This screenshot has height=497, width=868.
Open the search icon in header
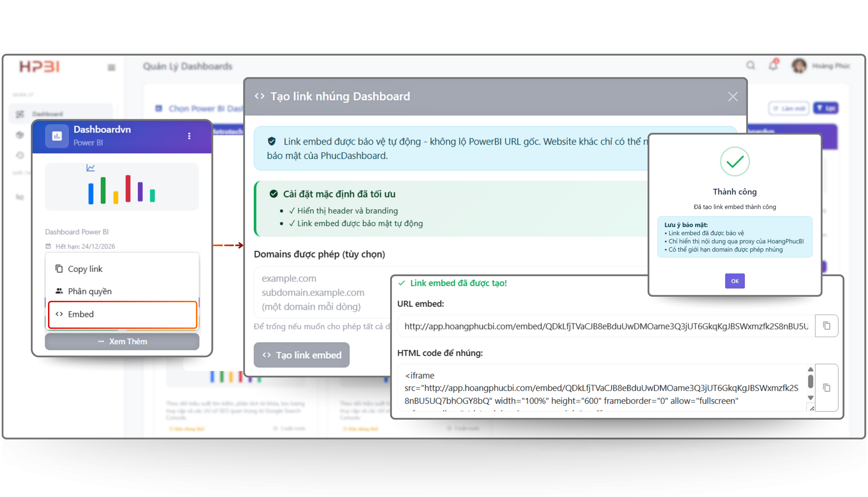click(750, 65)
